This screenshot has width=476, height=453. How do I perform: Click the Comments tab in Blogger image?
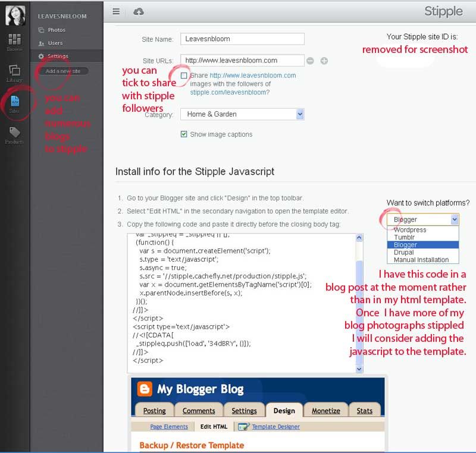tap(199, 411)
